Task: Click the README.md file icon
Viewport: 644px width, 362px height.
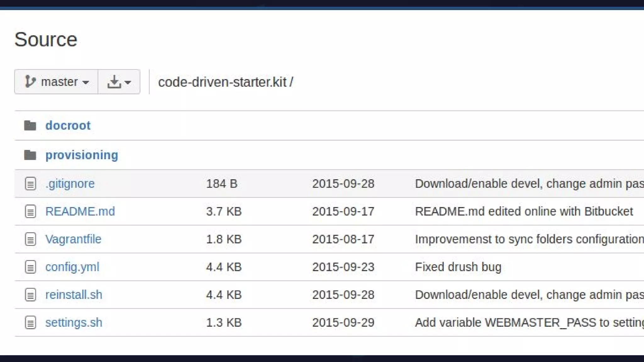Action: [31, 211]
